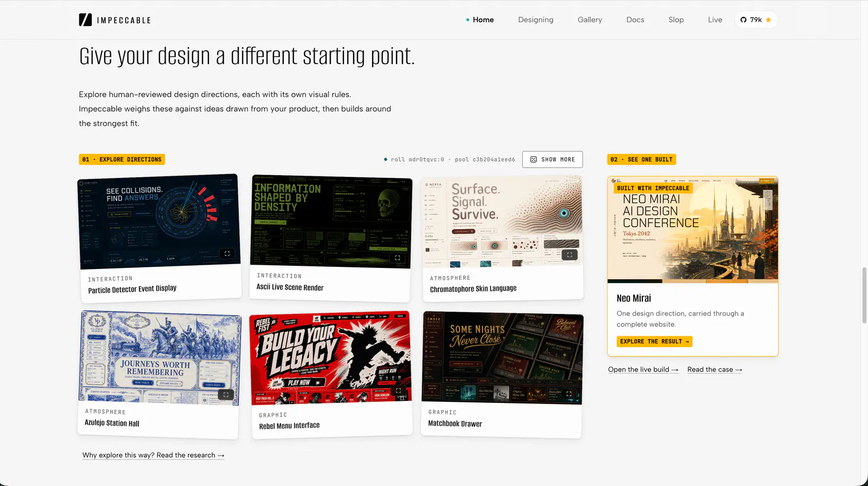
Task: Open the Ascii Live Scene Render thumbnail
Action: [x=331, y=221]
